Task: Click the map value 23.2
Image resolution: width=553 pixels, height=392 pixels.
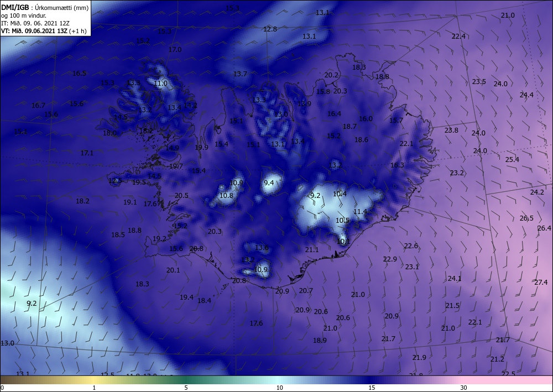Action: pyautogui.click(x=457, y=173)
